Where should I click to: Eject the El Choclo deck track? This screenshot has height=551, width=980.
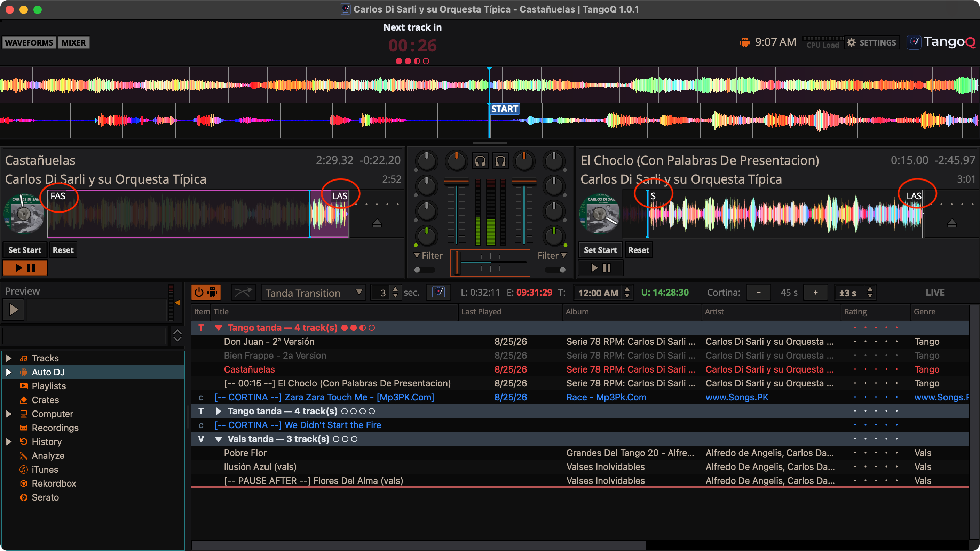click(952, 223)
